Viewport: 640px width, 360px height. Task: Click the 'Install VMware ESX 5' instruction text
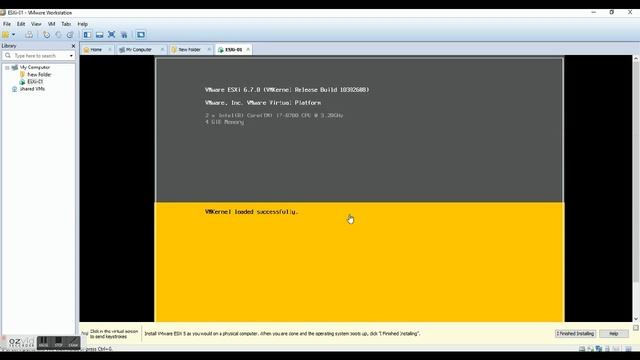[x=282, y=333]
